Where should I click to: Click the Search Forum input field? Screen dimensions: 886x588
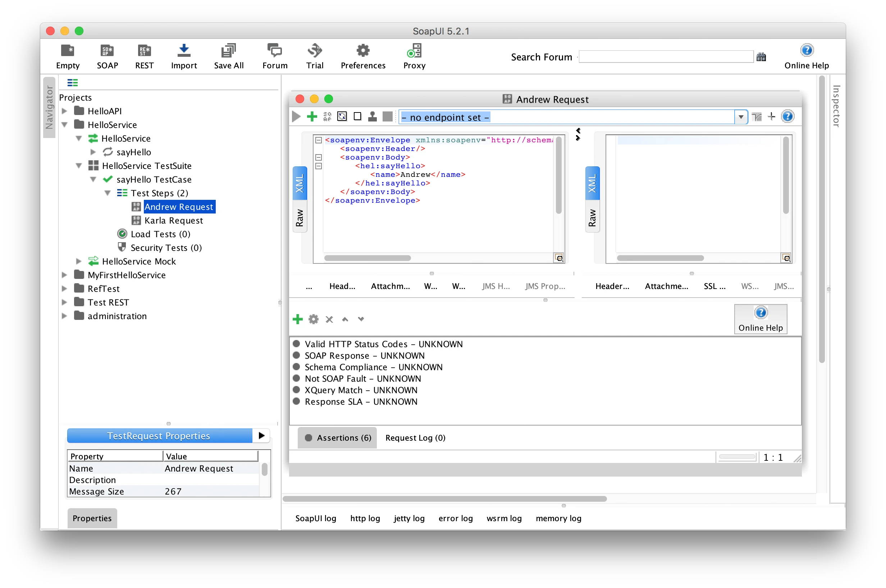pyautogui.click(x=666, y=57)
